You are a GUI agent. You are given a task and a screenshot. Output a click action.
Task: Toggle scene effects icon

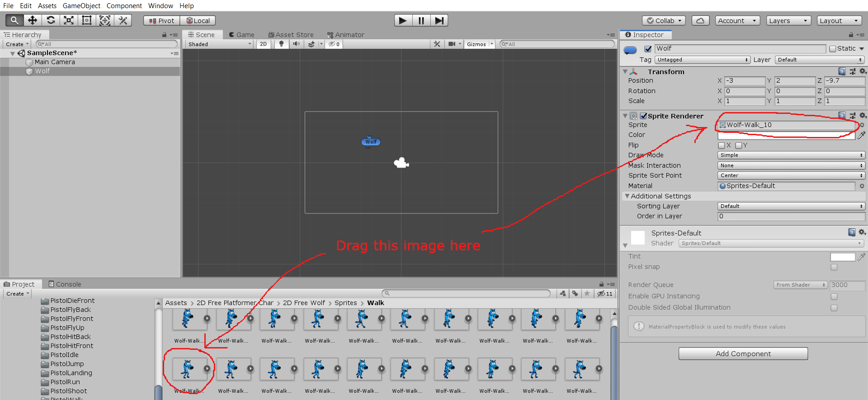pyautogui.click(x=311, y=44)
